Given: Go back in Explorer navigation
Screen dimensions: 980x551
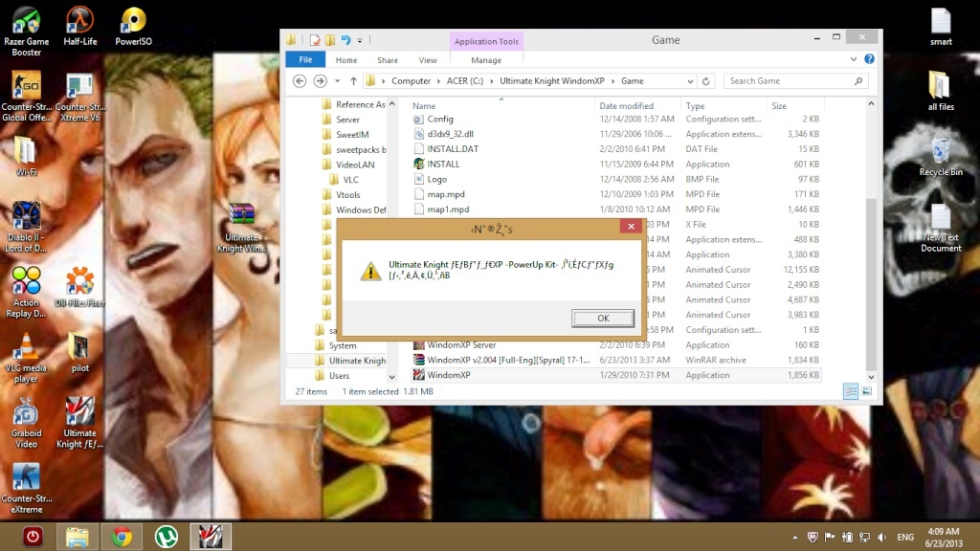Looking at the screenshot, I should point(300,81).
